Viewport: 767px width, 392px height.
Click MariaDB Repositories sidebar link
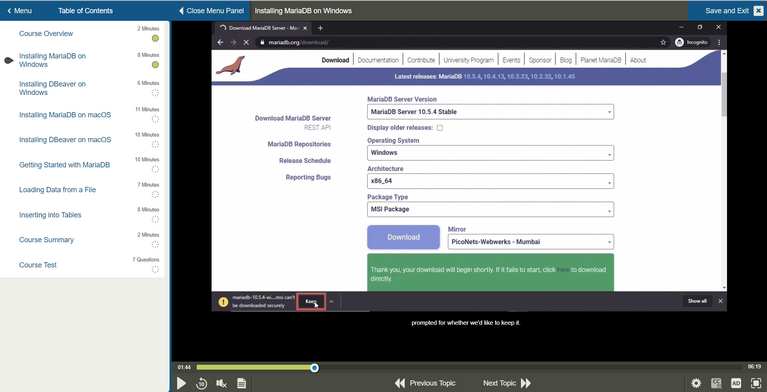299,144
